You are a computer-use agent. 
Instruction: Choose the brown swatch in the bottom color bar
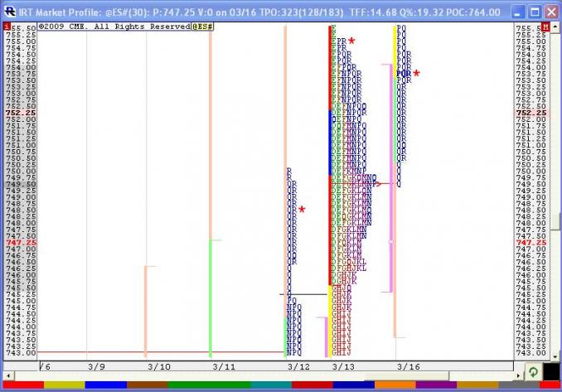point(146,385)
